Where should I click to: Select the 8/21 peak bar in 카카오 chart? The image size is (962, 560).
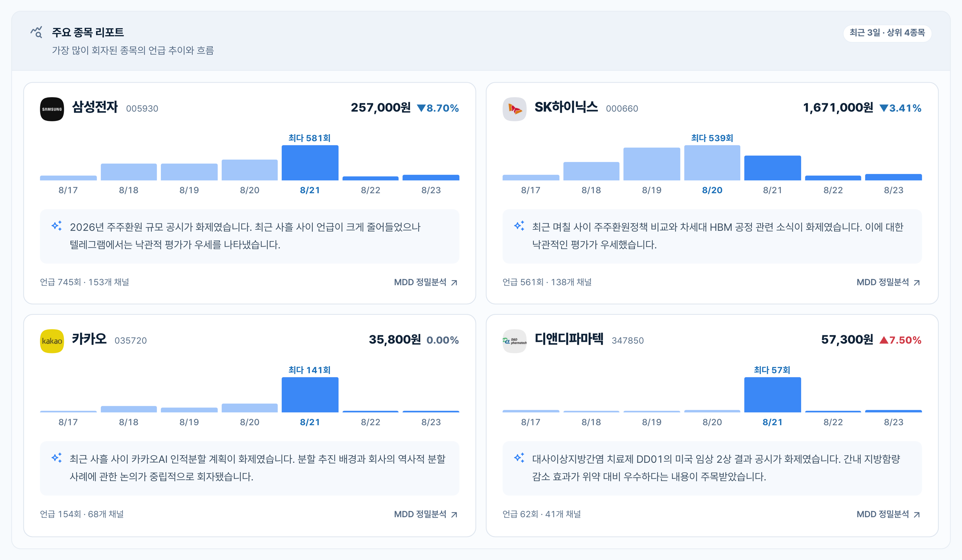(310, 395)
